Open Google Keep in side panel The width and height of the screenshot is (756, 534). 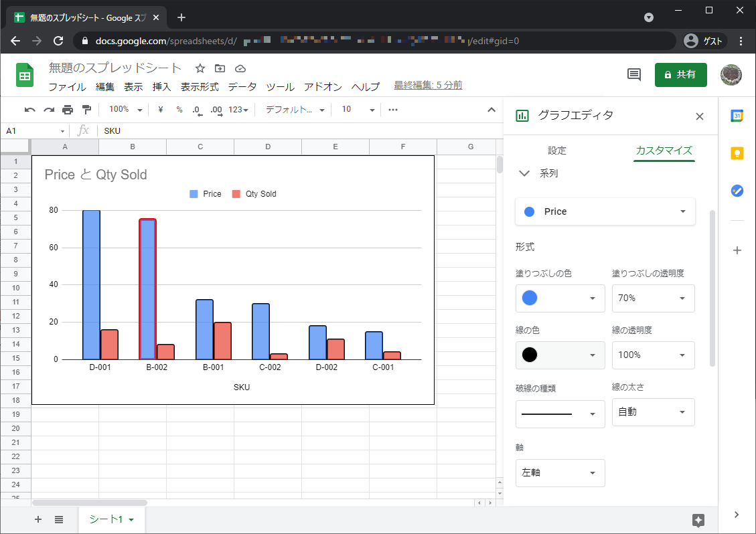(737, 153)
